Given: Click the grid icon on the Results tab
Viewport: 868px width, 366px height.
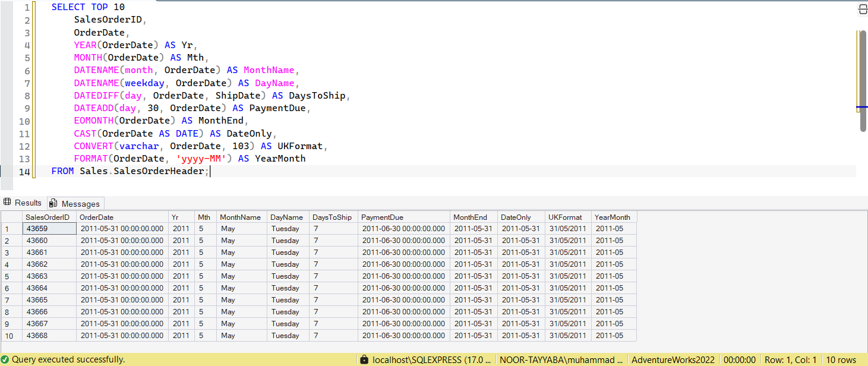Looking at the screenshot, I should (7, 203).
